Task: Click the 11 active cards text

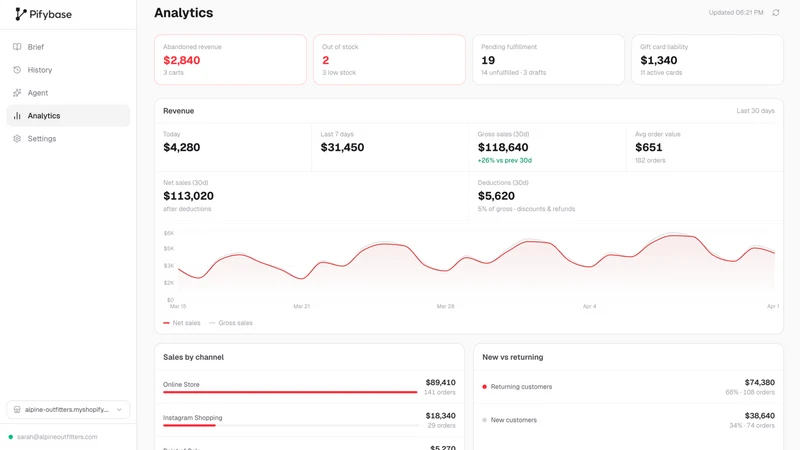Action: (661, 72)
